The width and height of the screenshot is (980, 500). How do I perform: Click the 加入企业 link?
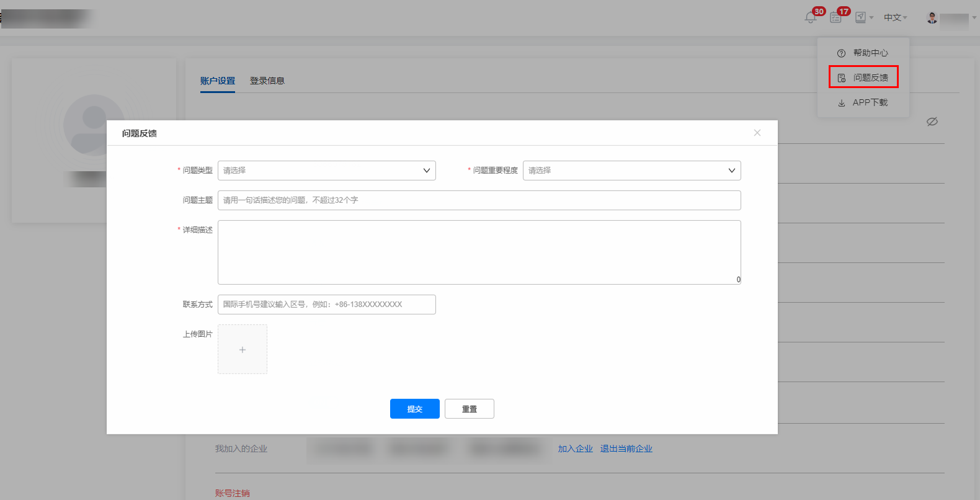(576, 449)
